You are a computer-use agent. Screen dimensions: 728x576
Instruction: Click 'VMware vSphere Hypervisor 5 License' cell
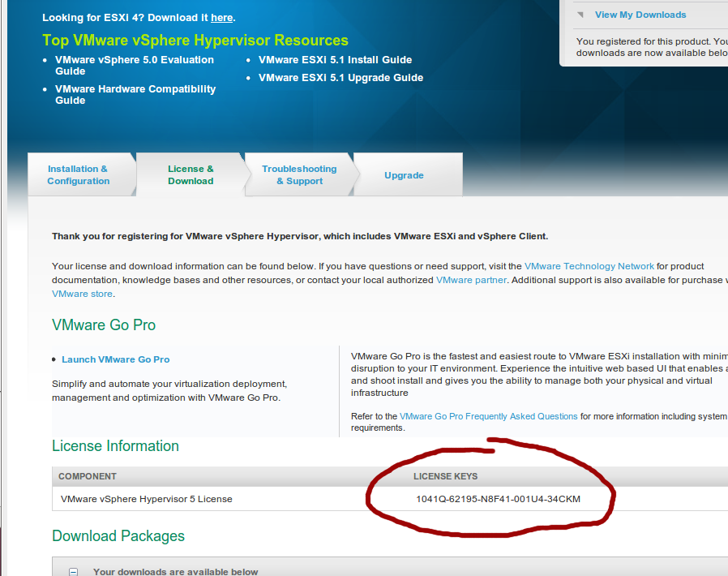[x=146, y=499]
